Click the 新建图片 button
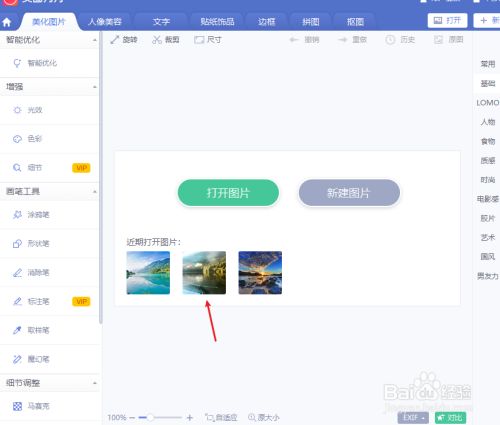This screenshot has width=500, height=425. 349,193
